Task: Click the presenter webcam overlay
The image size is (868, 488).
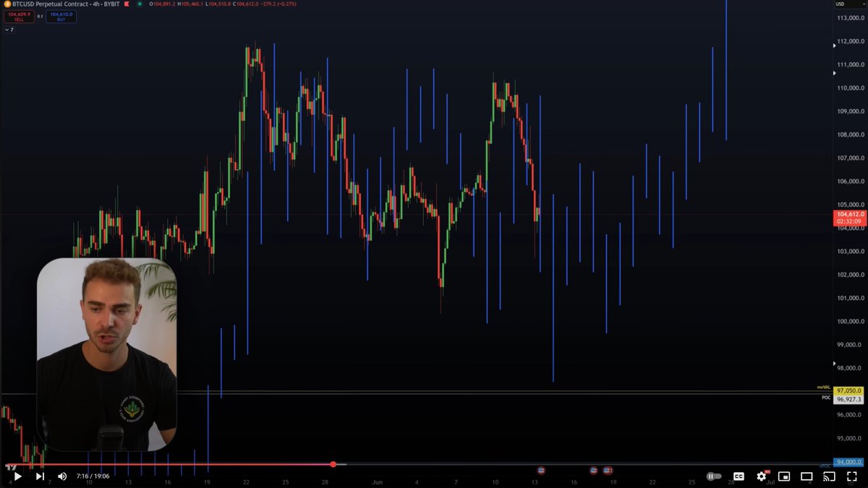Action: (106, 354)
